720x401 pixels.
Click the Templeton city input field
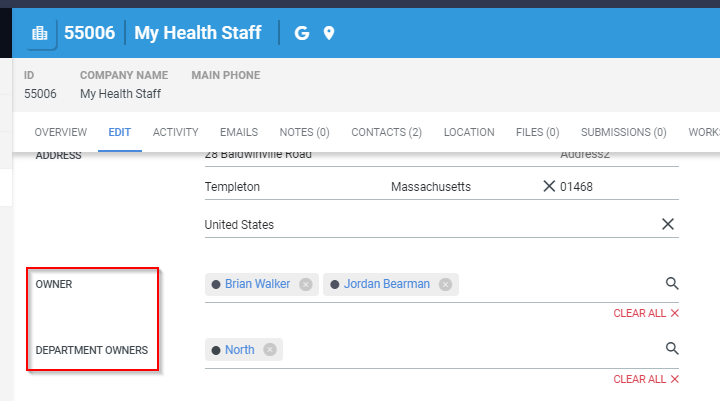tap(290, 187)
